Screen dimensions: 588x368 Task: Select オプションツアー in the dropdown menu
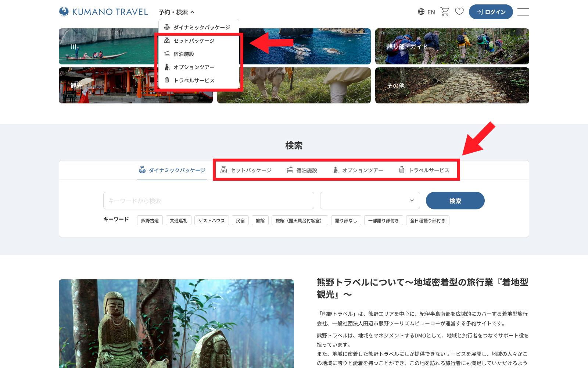194,67
